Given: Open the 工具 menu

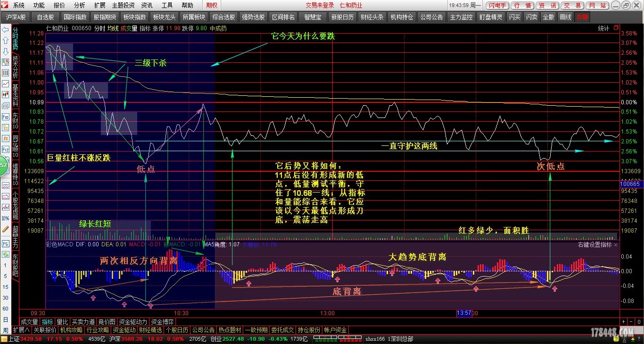Looking at the screenshot, I should (x=167, y=5).
